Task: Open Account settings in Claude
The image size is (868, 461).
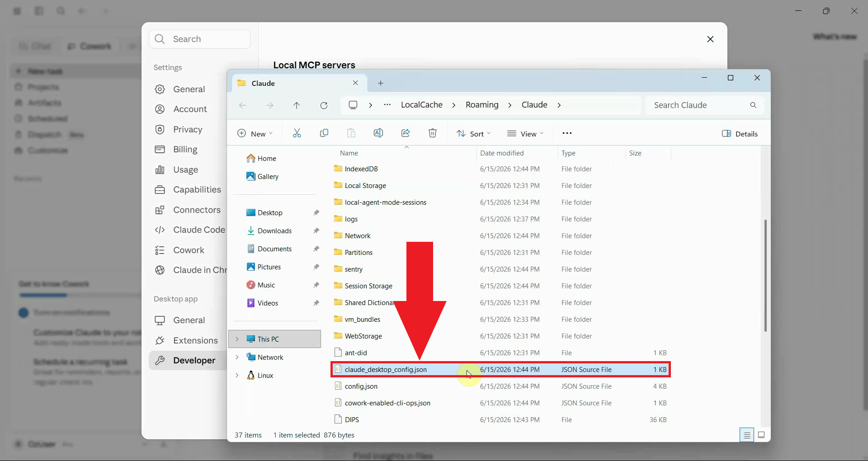Action: click(181, 109)
